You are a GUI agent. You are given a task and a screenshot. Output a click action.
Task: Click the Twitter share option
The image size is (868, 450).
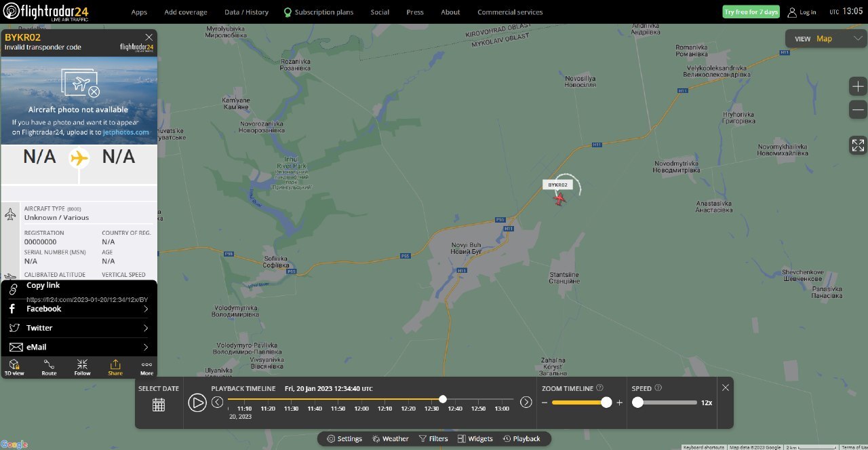point(78,328)
